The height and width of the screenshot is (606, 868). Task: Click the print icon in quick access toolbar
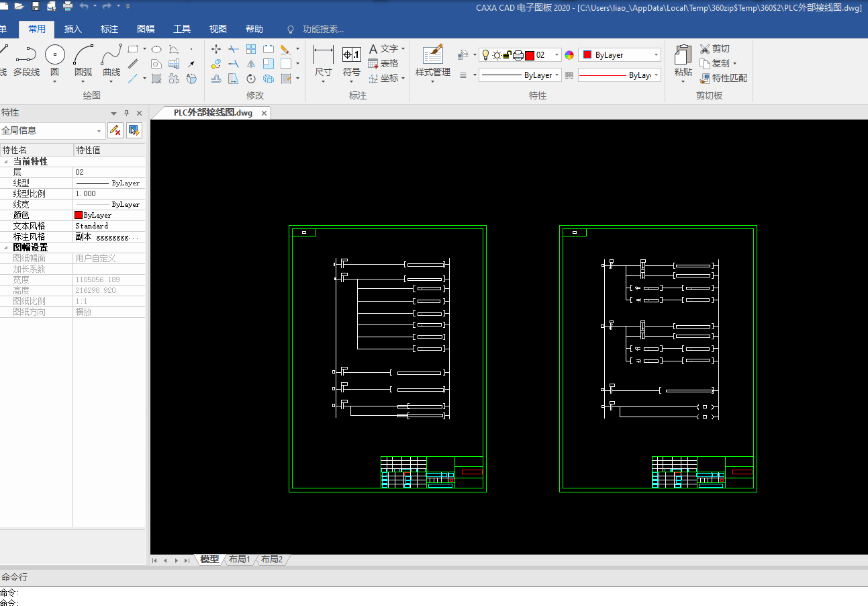click(x=68, y=6)
